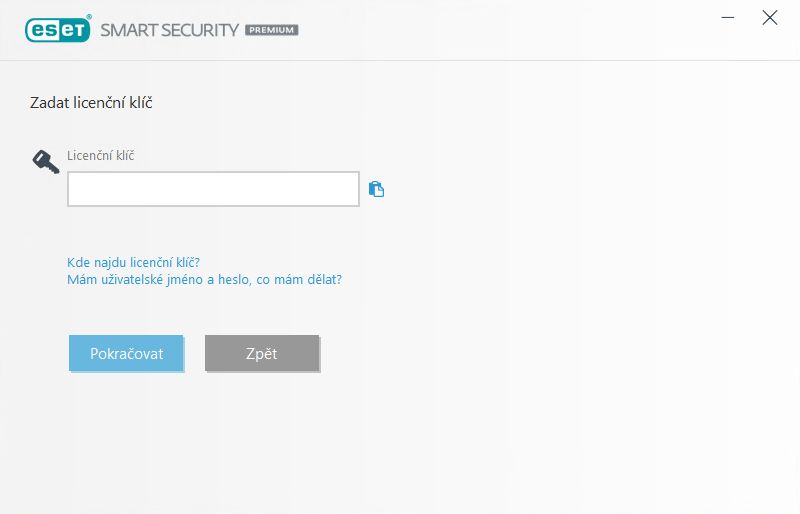Click the teal ESET logo
This screenshot has width=800, height=514.
58,29
